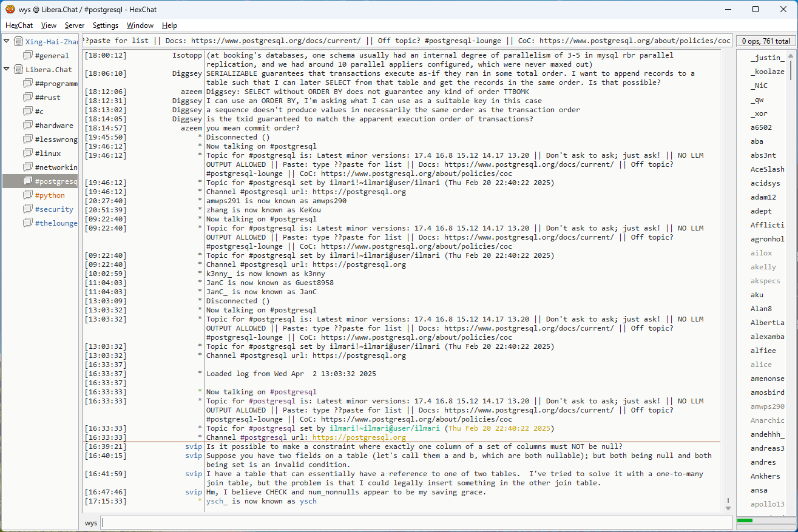Collapse the Xing-Hai-Zhai network tree
The height and width of the screenshot is (532, 798).
(7, 42)
